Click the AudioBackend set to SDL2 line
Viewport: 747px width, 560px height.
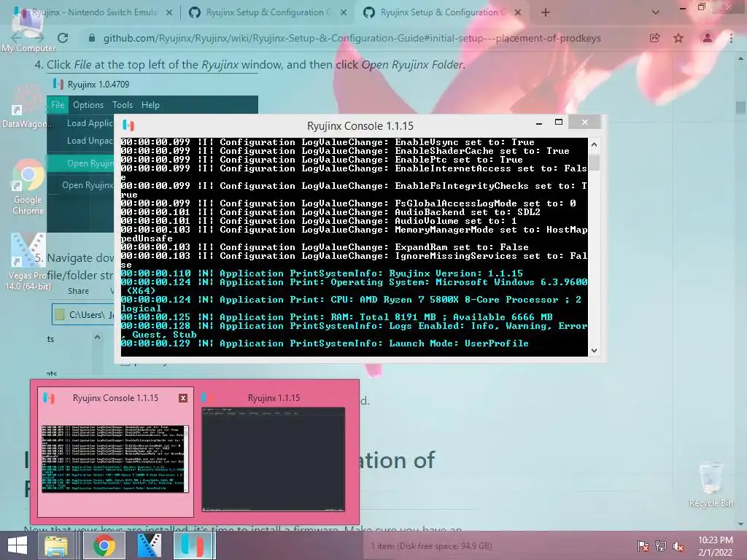pyautogui.click(x=330, y=212)
